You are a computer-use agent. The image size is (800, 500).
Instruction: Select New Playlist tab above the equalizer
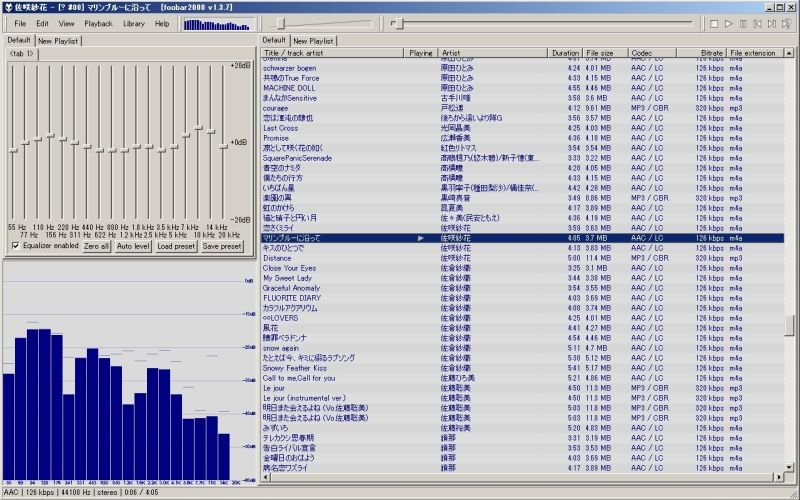[x=58, y=41]
